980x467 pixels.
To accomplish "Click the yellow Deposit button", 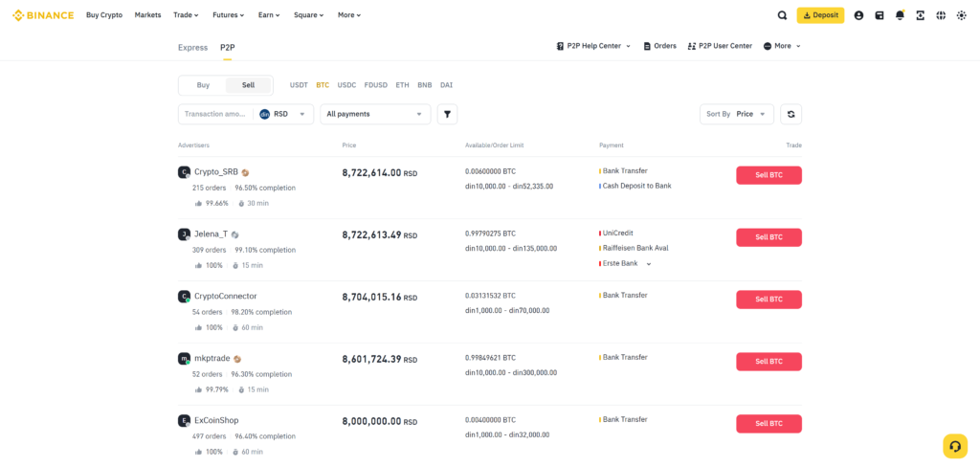I will [x=820, y=15].
